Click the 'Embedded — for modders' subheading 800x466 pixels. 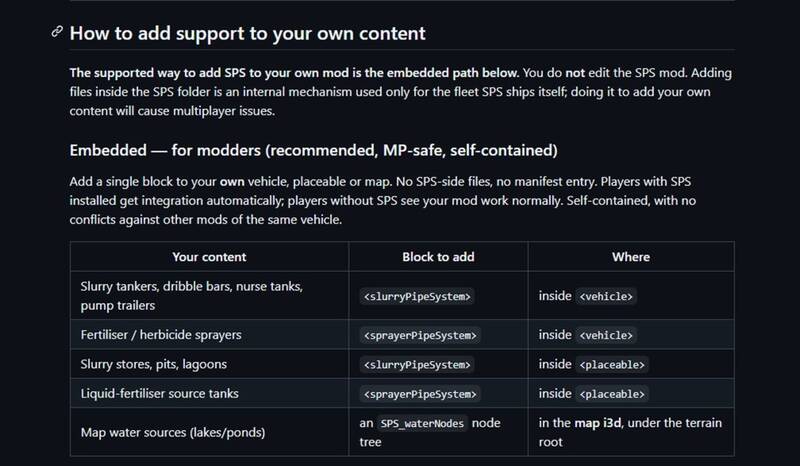coord(313,150)
